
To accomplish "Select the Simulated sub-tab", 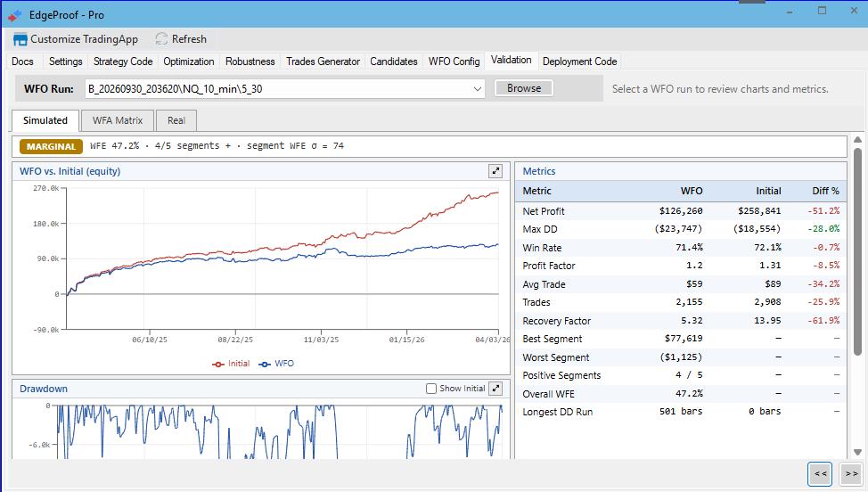I will point(45,120).
